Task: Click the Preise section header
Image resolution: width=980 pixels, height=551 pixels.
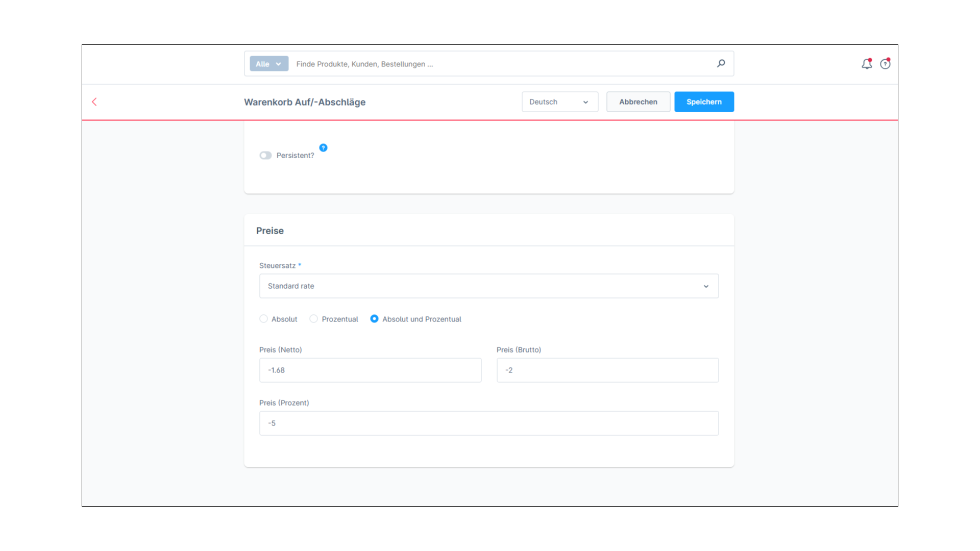Action: click(269, 230)
